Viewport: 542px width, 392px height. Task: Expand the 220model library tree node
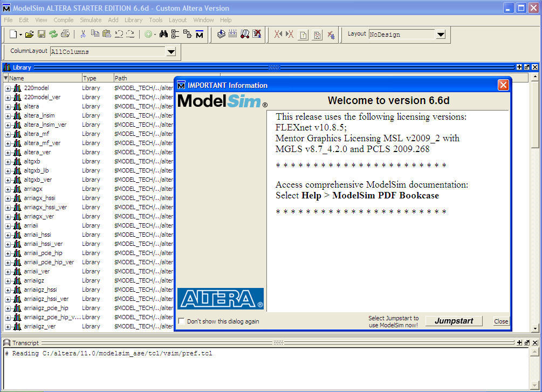coord(8,88)
